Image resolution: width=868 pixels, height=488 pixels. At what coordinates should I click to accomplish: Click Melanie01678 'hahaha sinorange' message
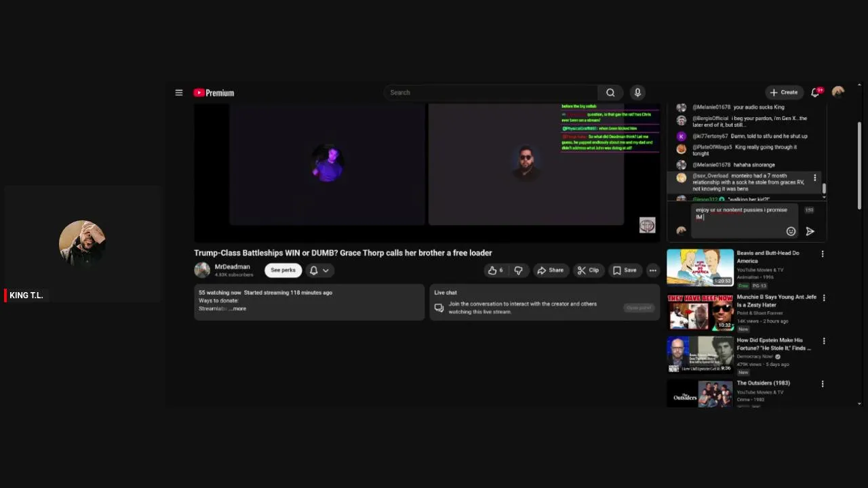point(733,165)
